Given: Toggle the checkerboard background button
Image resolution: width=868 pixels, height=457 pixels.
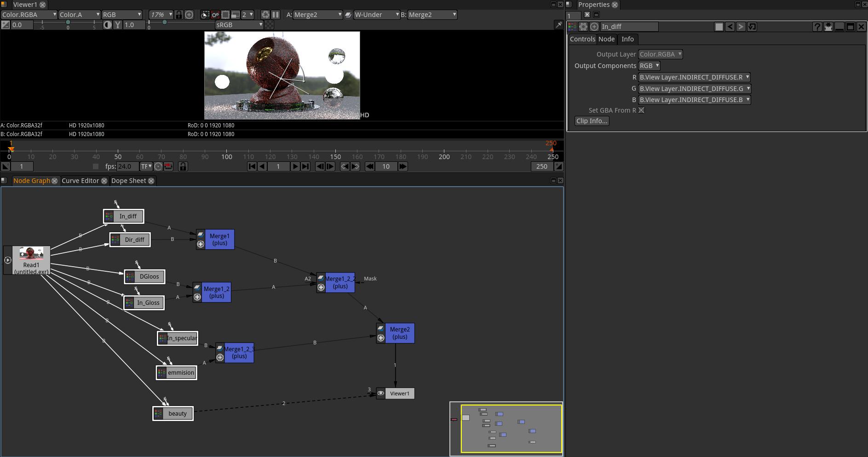Looking at the screenshot, I should coord(269,25).
